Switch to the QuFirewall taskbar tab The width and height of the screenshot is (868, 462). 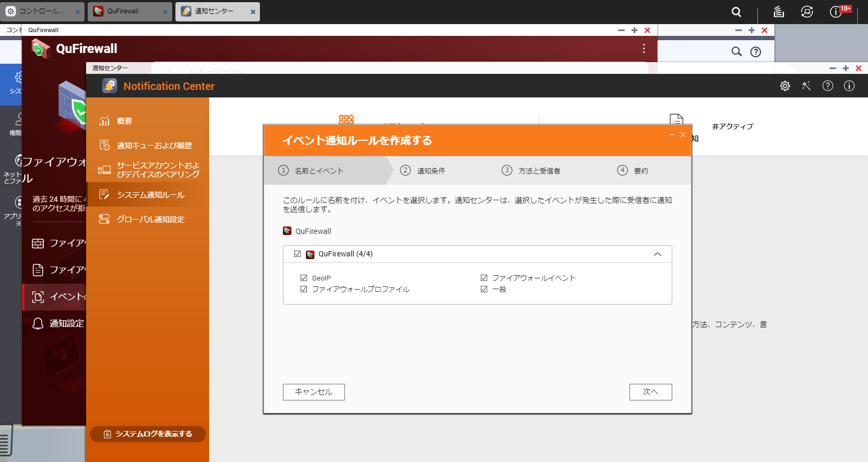pos(130,11)
